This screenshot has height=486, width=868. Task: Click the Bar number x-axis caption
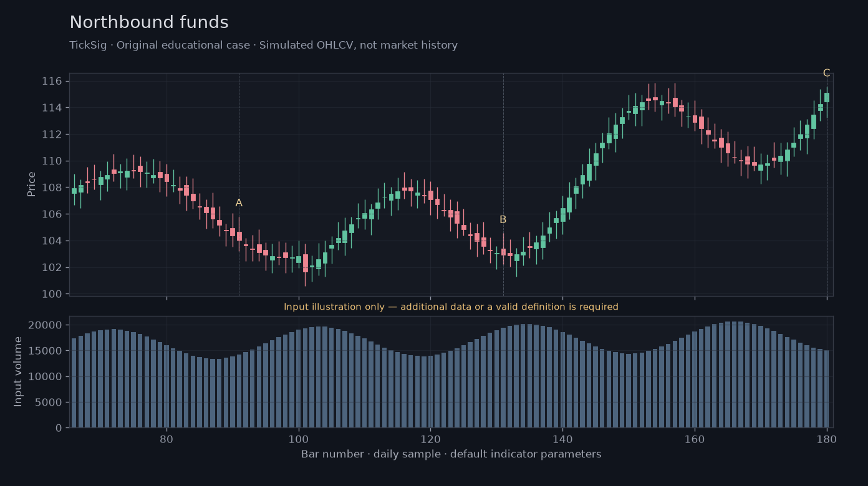click(451, 454)
